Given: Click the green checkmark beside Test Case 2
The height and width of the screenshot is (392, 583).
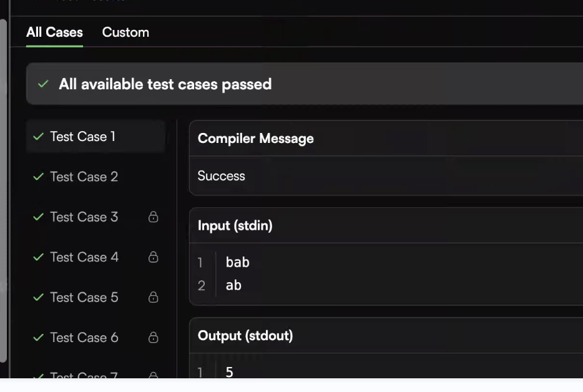Looking at the screenshot, I should pyautogui.click(x=38, y=177).
